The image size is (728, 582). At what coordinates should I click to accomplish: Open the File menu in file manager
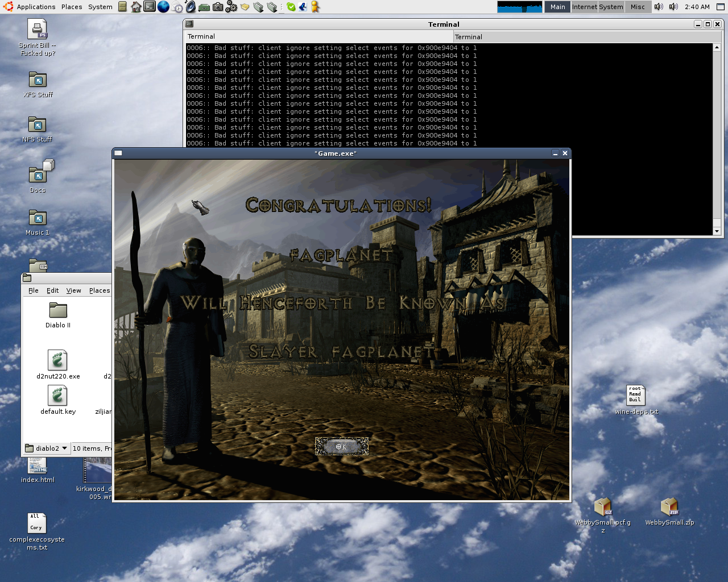(34, 290)
